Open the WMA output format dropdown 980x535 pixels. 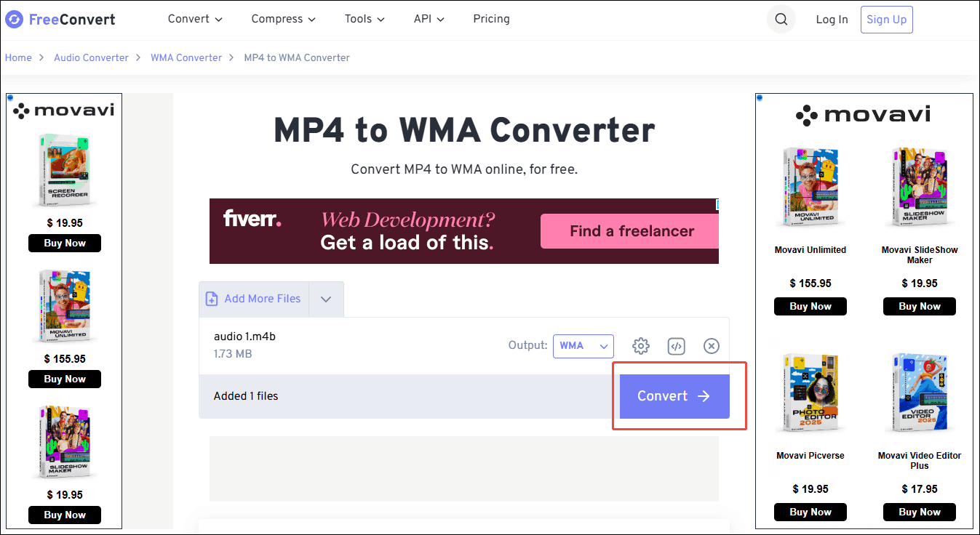click(583, 346)
